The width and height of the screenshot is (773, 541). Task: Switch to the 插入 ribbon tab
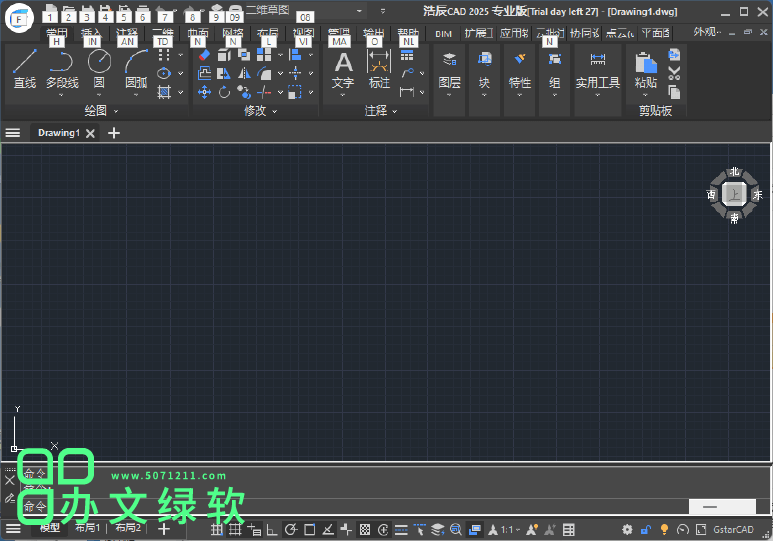91,33
